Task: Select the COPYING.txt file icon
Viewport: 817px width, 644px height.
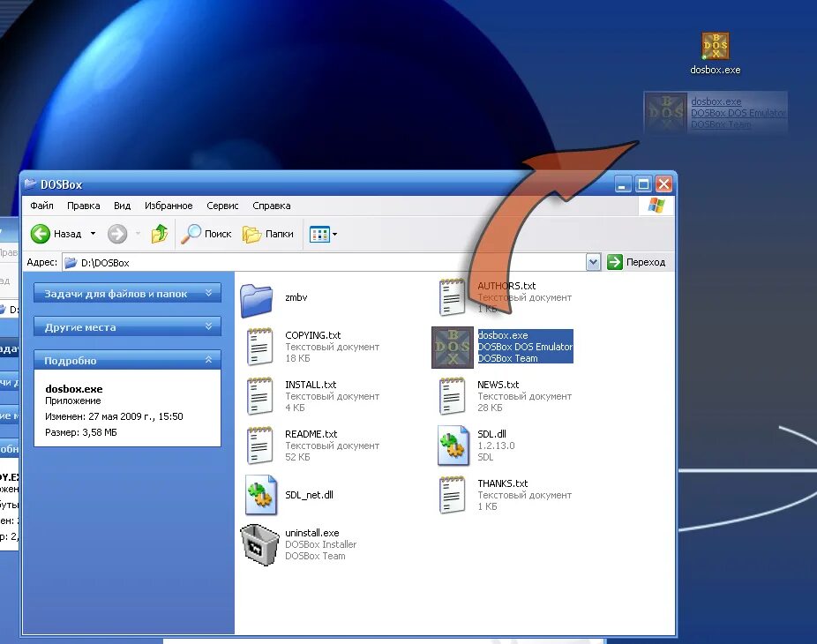Action: pyautogui.click(x=260, y=346)
